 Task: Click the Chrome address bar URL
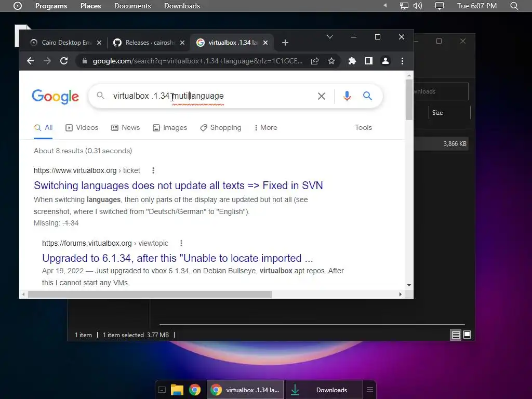197,61
